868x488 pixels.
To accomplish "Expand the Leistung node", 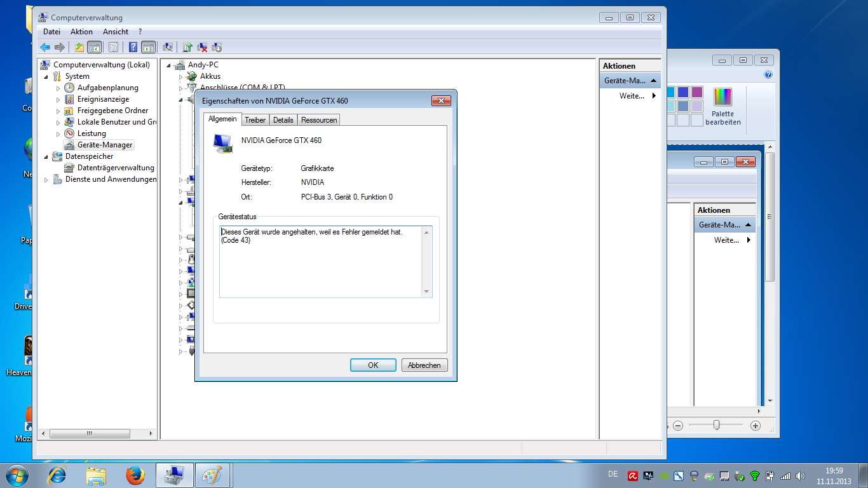I will point(58,133).
